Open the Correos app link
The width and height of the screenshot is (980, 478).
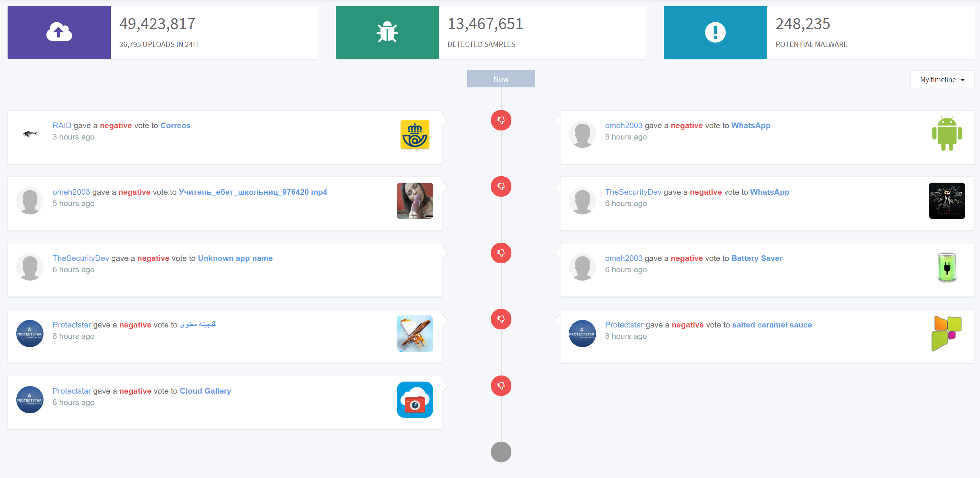tap(175, 126)
